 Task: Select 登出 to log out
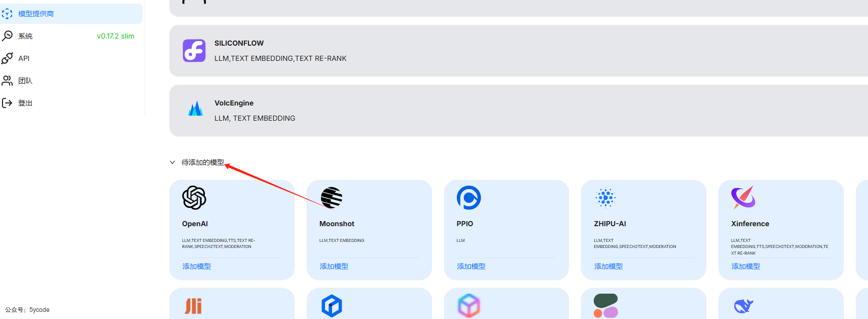[71, 103]
